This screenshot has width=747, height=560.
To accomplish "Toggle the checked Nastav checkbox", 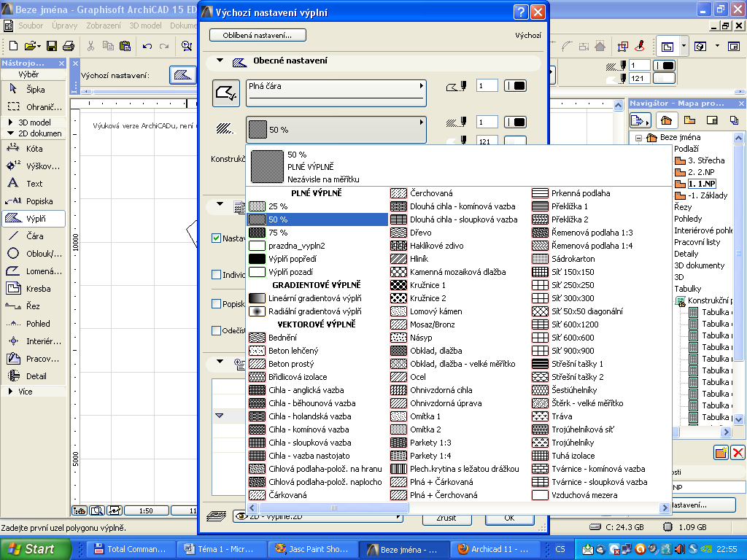I will [x=216, y=238].
